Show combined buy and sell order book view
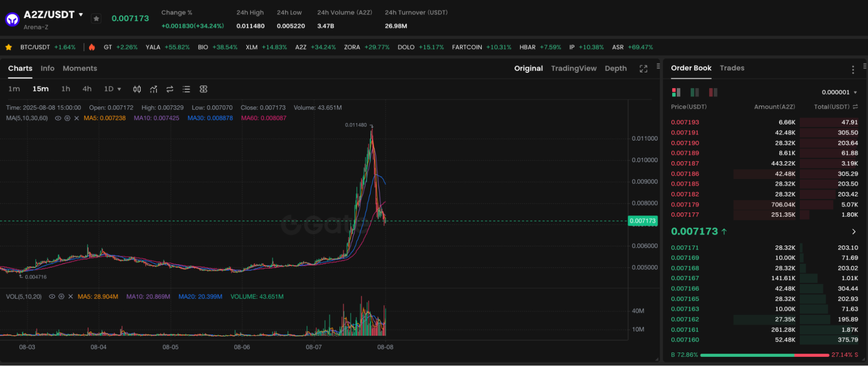868x366 pixels. pyautogui.click(x=676, y=92)
